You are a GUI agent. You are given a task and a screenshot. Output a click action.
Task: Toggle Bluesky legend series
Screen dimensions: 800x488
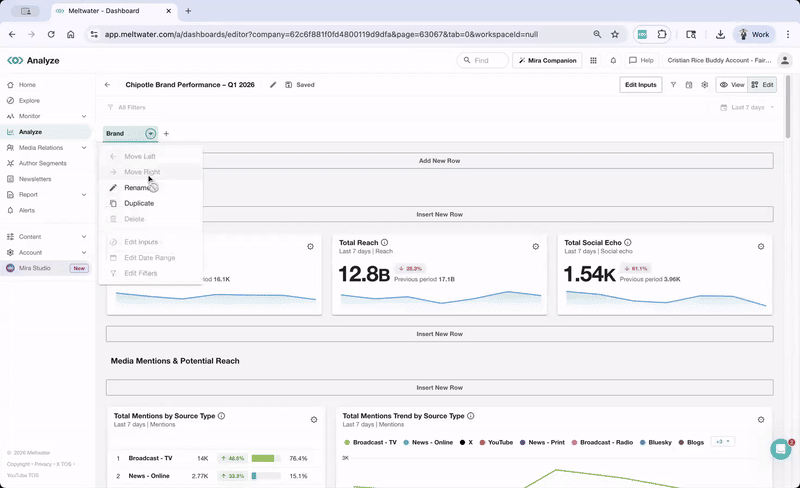click(656, 443)
